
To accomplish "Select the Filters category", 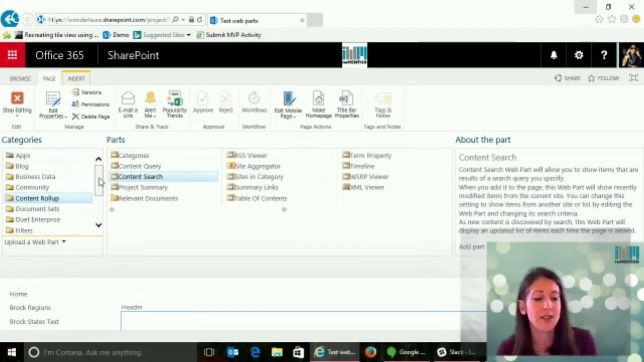I will [24, 230].
